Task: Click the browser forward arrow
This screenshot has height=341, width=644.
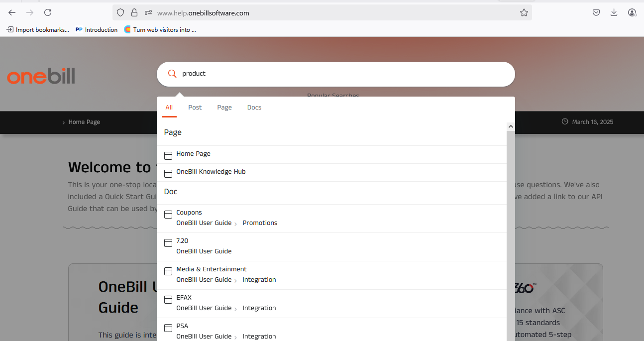Action: pyautogui.click(x=30, y=12)
